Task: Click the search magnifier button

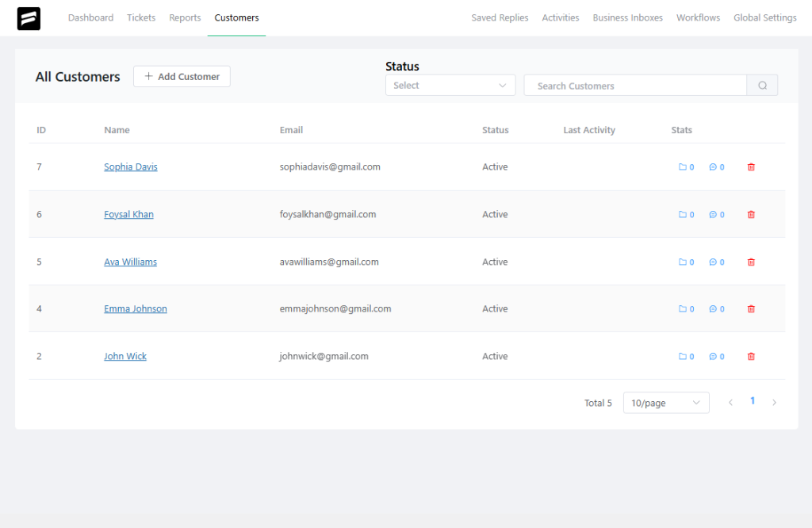Action: tap(762, 86)
